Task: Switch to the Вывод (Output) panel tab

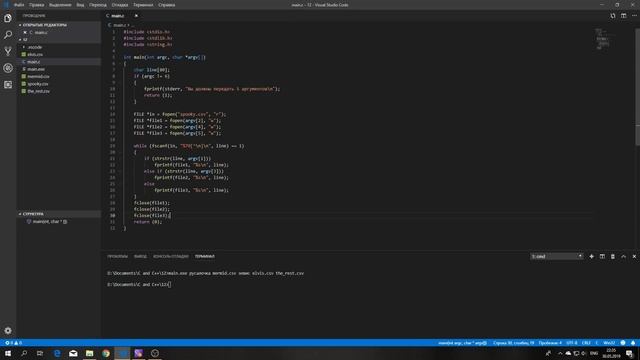Action: coord(140,256)
